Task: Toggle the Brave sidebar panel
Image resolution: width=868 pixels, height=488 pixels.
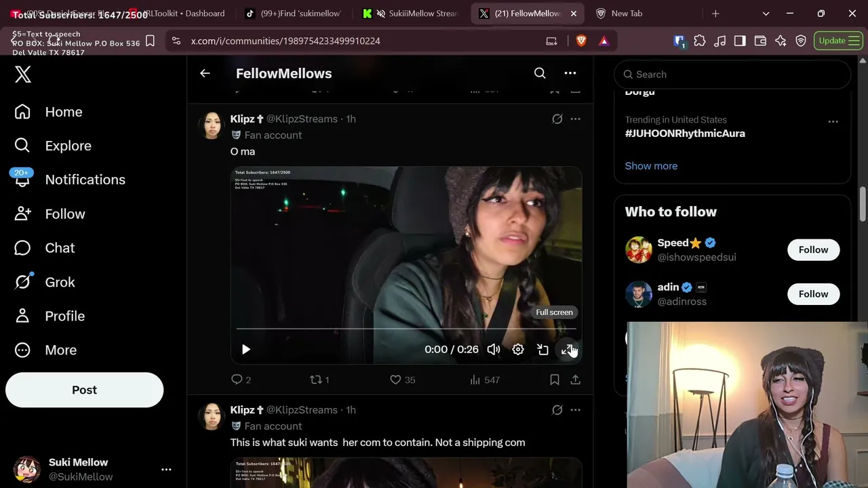Action: [740, 41]
